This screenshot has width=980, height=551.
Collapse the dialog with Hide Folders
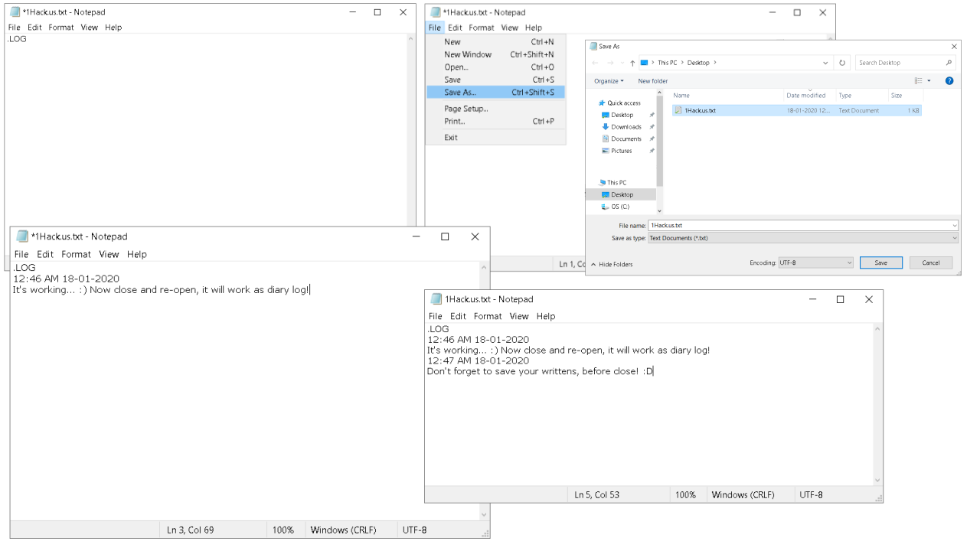click(x=612, y=264)
